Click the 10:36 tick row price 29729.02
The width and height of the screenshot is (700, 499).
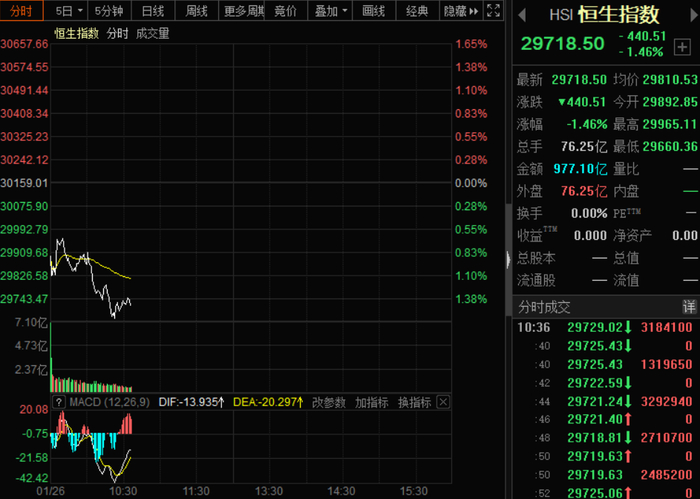point(595,327)
